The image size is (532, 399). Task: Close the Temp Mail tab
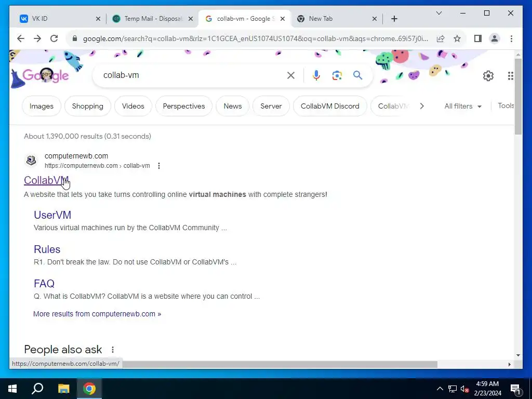pyautogui.click(x=191, y=19)
